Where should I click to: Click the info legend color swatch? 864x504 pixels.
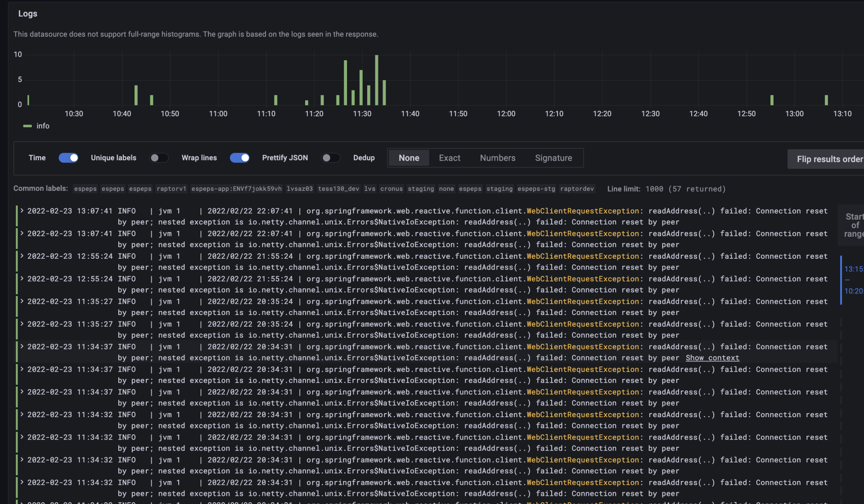tap(27, 126)
